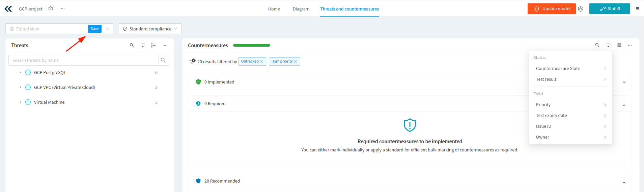Image resolution: width=644 pixels, height=192 pixels.
Task: Switch to the Diagram tab
Action: 301,9
